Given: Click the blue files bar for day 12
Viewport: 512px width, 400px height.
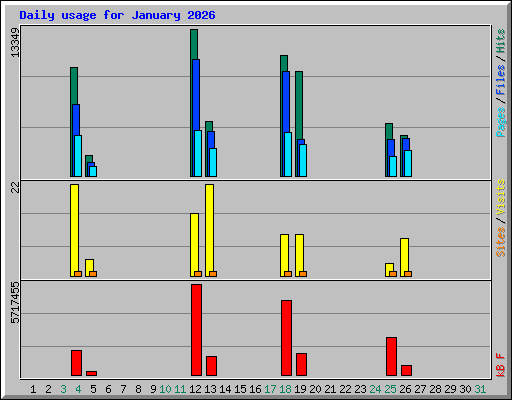Looking at the screenshot, I should click(196, 95).
